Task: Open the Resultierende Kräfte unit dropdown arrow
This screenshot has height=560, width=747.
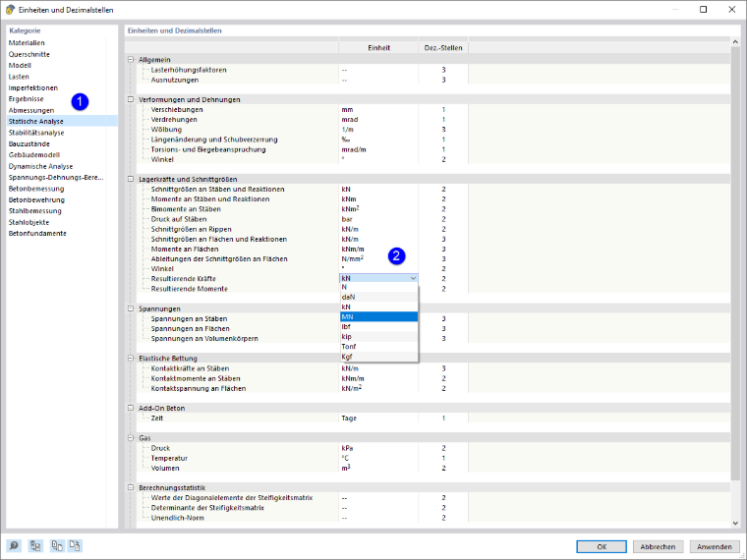Action: (x=413, y=279)
